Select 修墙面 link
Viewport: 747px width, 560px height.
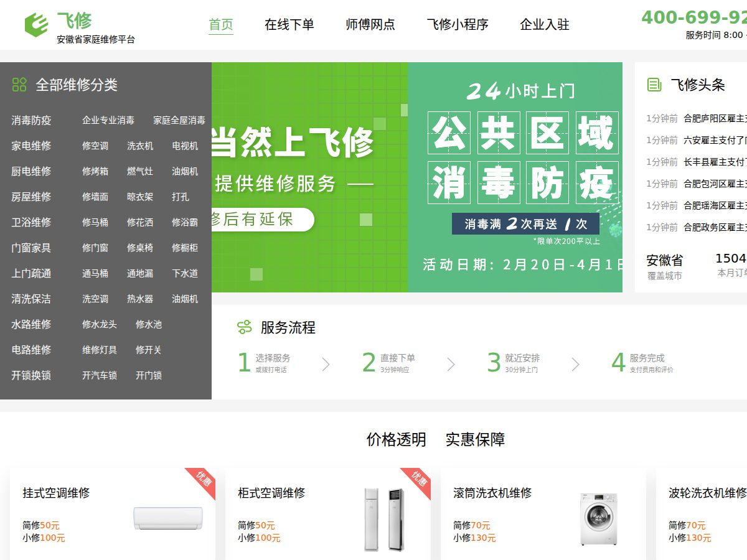(x=95, y=197)
